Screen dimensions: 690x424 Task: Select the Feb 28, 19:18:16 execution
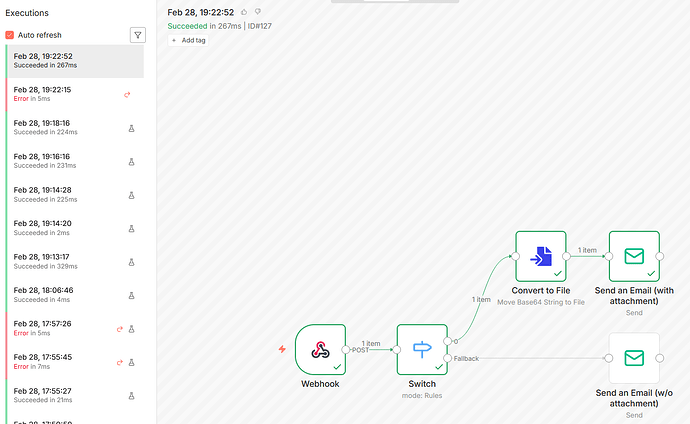click(75, 128)
